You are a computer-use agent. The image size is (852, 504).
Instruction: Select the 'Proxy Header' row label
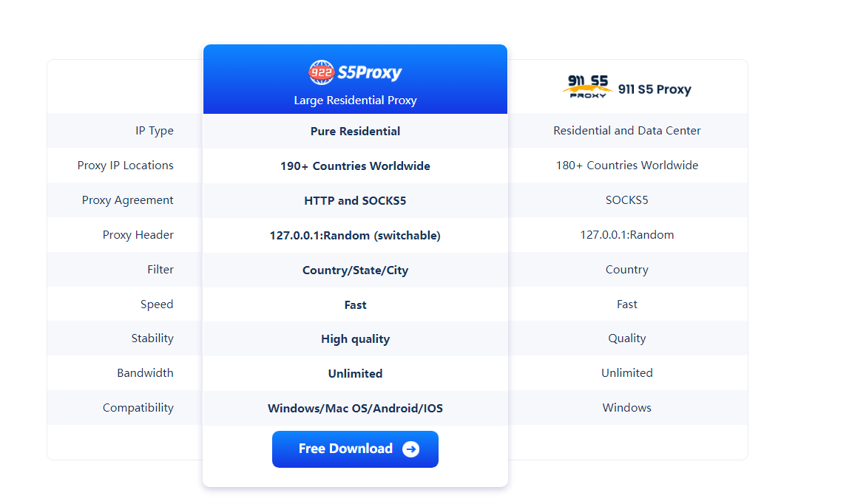(138, 235)
